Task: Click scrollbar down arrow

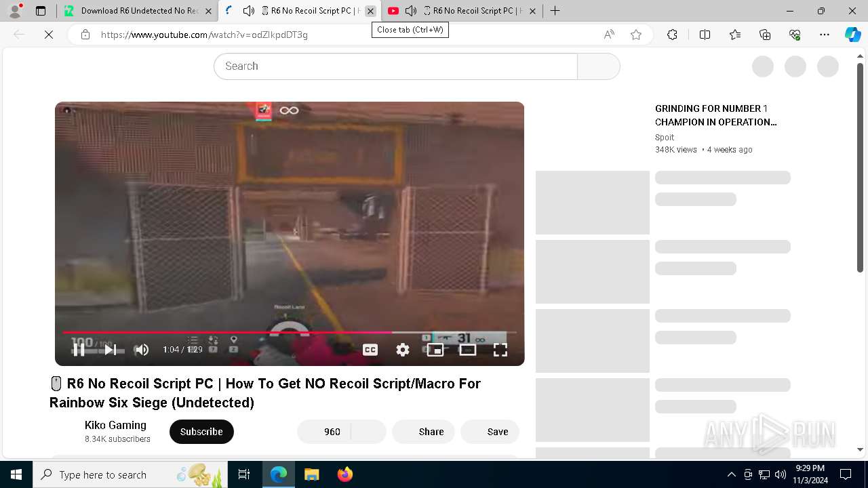Action: (861, 449)
